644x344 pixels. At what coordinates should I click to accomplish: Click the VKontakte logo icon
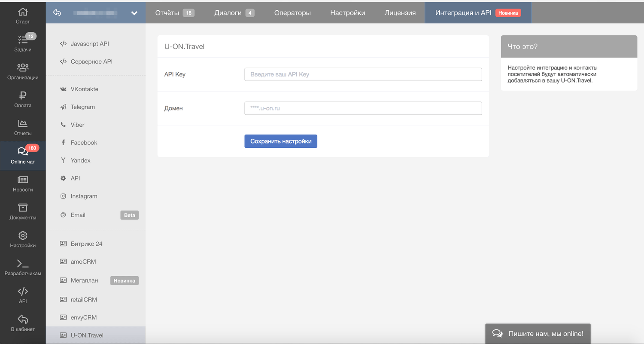tap(63, 89)
